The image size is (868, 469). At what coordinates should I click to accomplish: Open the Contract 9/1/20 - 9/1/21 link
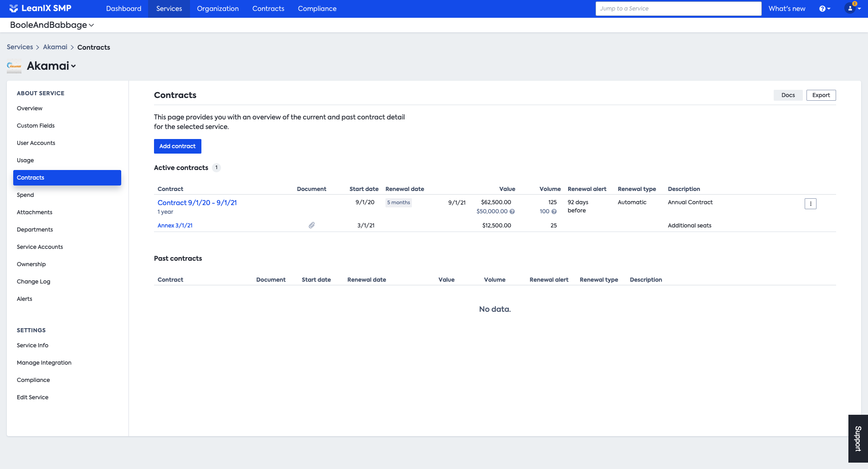click(x=197, y=203)
